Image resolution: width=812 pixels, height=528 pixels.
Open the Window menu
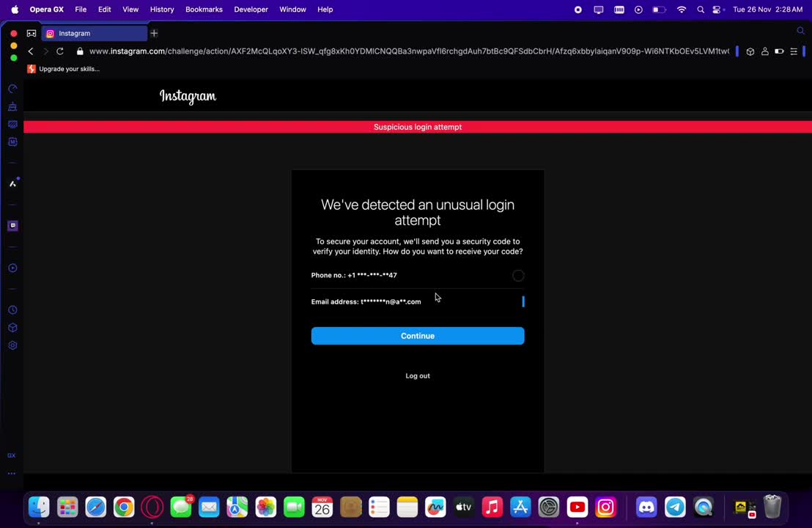click(292, 10)
